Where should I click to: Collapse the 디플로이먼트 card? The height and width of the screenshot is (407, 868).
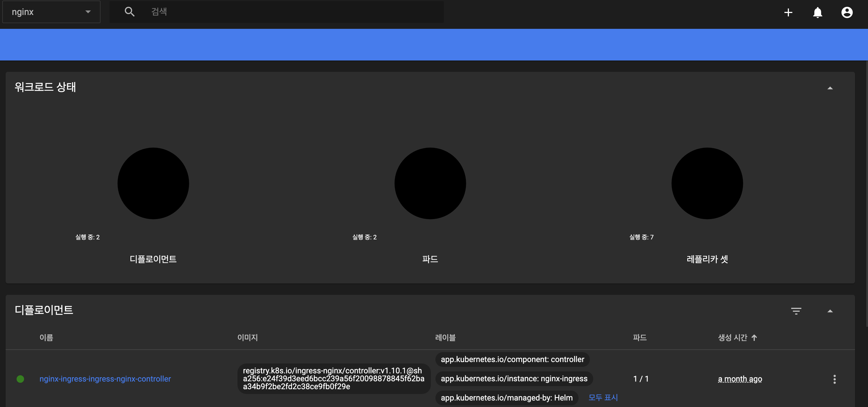(830, 311)
